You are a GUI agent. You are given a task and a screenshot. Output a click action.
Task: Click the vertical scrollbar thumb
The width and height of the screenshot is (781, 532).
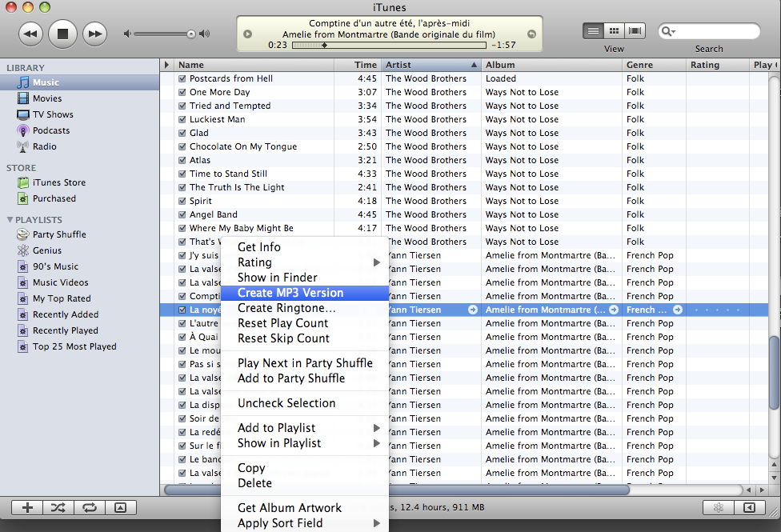(774, 373)
